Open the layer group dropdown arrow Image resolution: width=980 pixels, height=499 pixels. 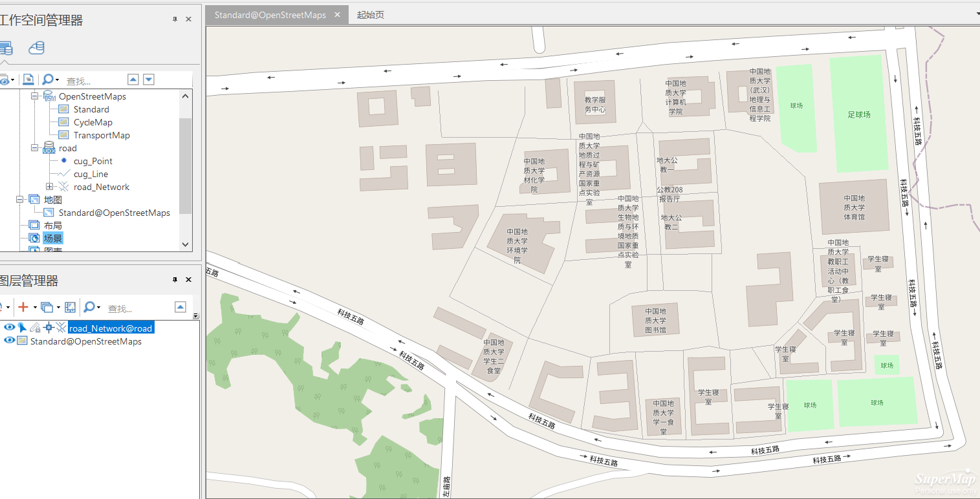(x=58, y=308)
